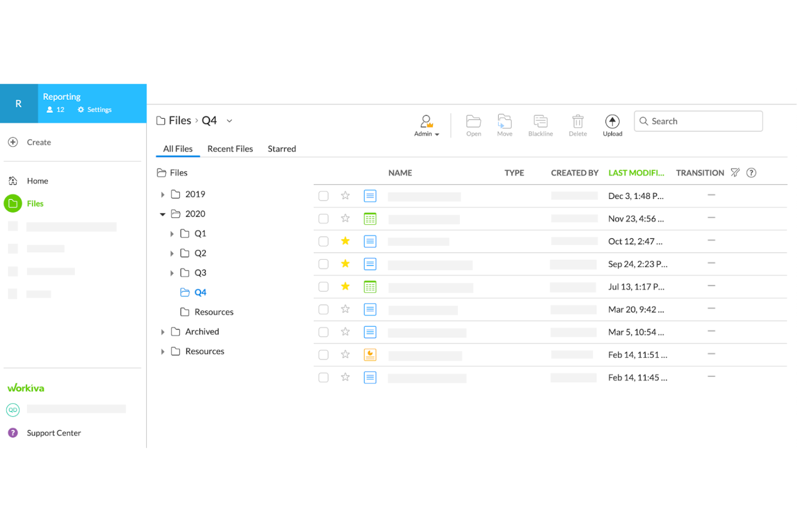Click the Workiva logo

tap(26, 388)
